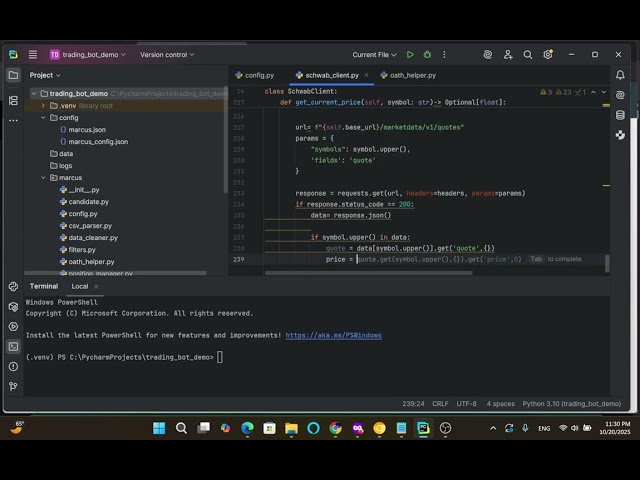
Task: Open Version control dropdown
Action: [167, 54]
